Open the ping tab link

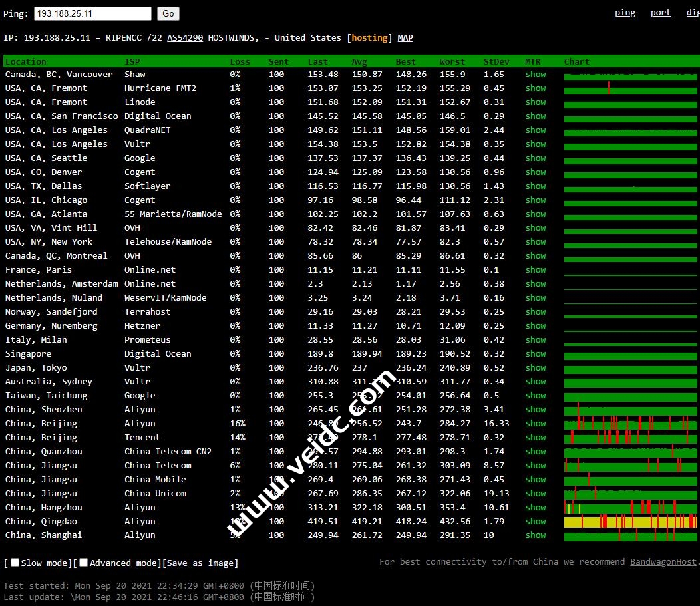tap(624, 13)
